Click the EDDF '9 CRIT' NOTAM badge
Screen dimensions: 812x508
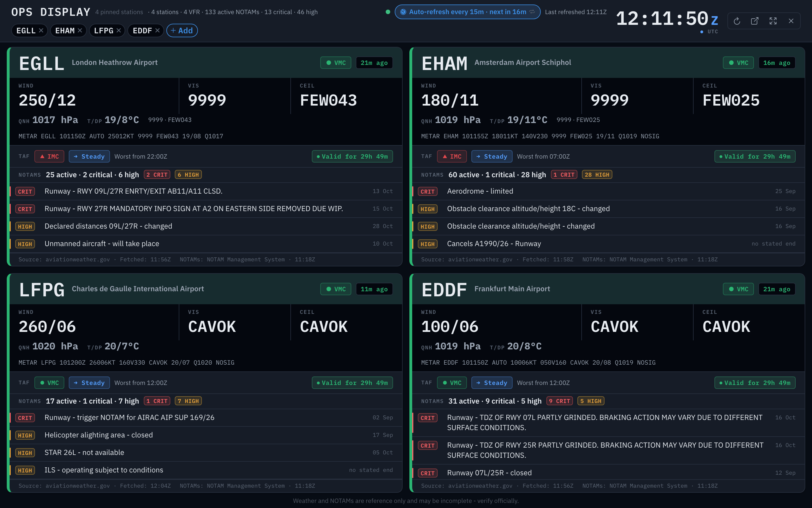(x=560, y=401)
